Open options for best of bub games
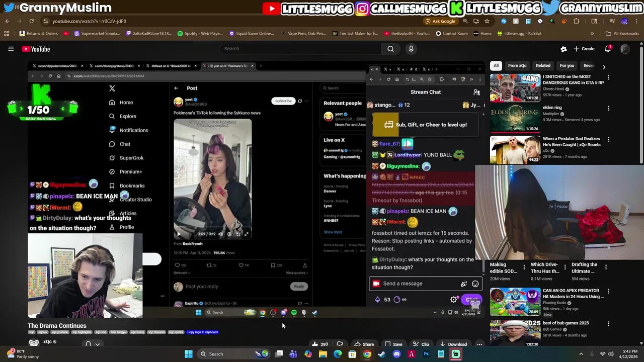Viewport: 644px width, 362px height. [x=608, y=324]
